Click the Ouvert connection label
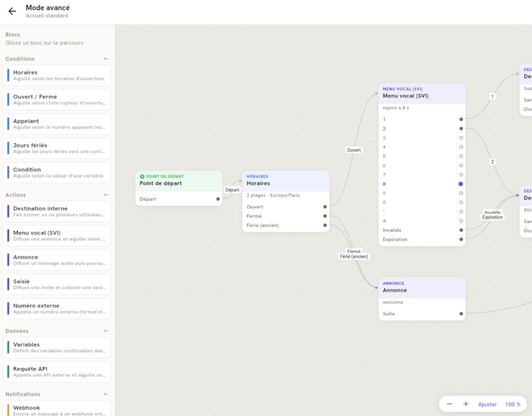 (354, 150)
